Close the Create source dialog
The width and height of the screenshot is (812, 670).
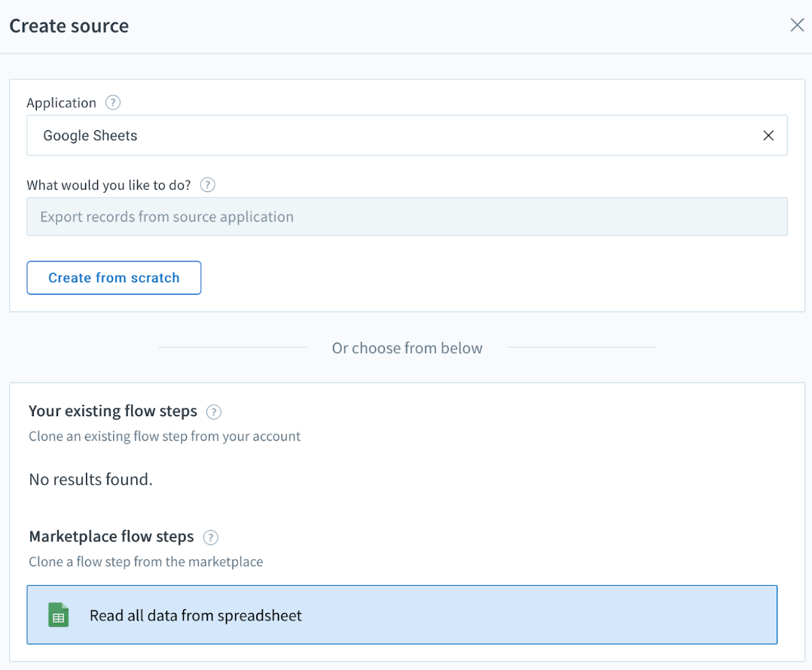[797, 25]
